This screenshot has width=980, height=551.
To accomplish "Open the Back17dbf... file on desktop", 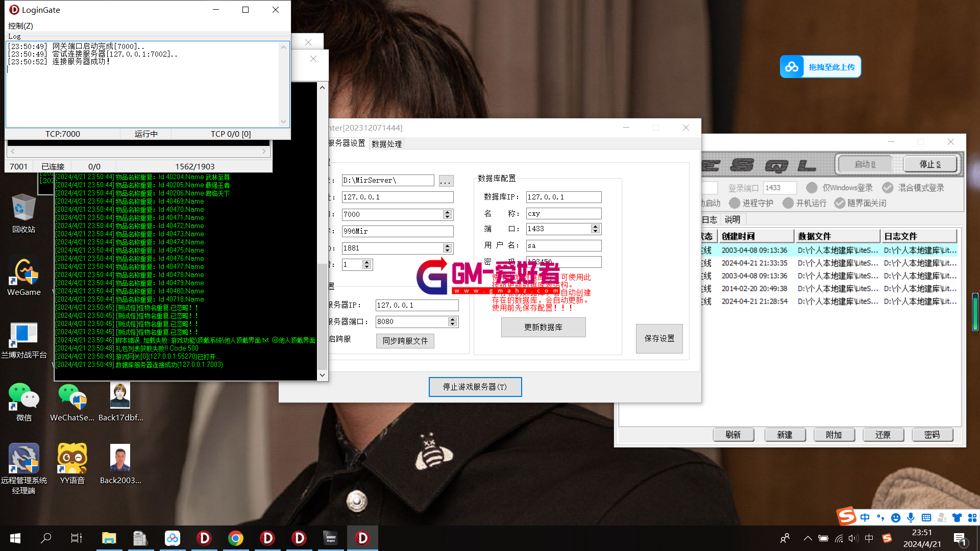I will pos(120,402).
